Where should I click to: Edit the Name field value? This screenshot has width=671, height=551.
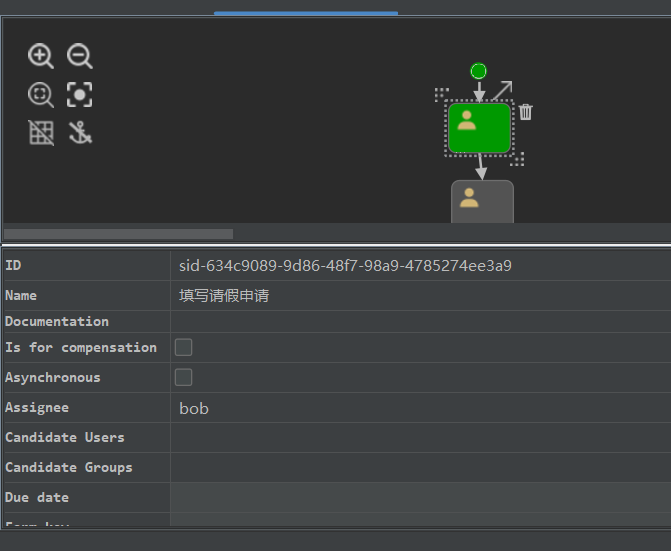[420, 296]
